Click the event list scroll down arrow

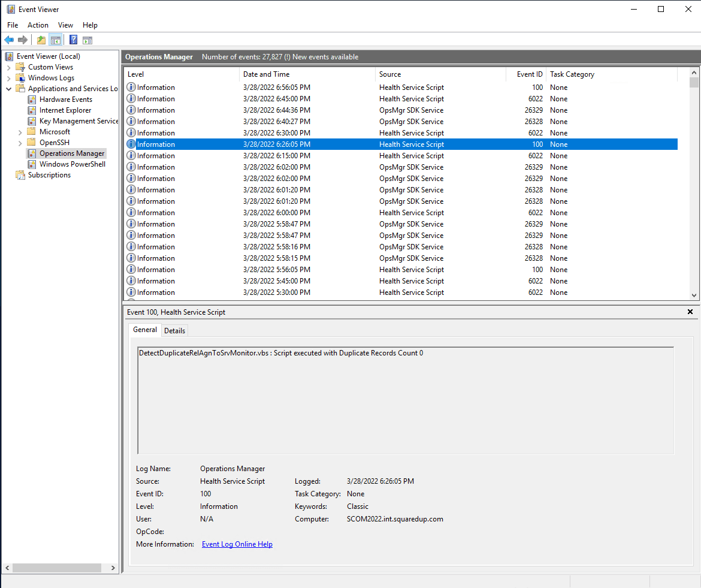point(694,295)
